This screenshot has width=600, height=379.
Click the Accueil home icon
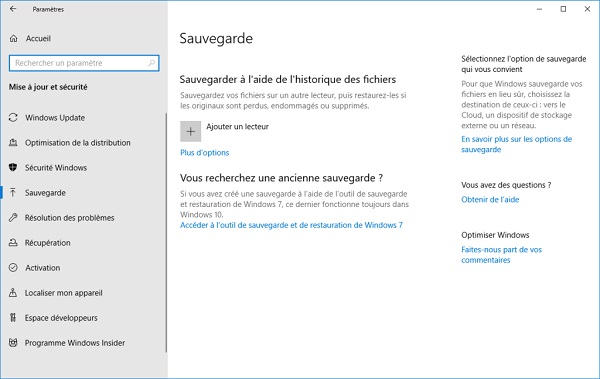point(14,39)
